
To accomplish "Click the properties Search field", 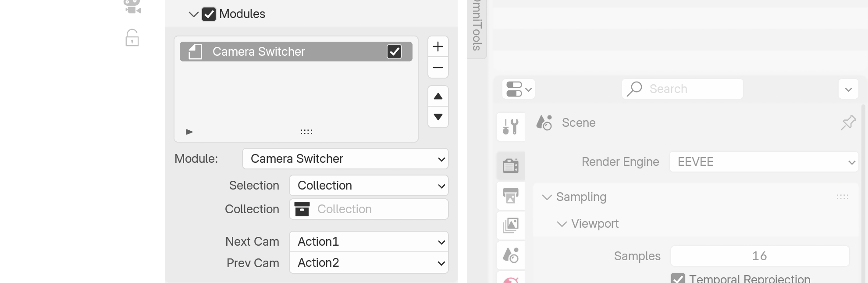I will coord(682,89).
